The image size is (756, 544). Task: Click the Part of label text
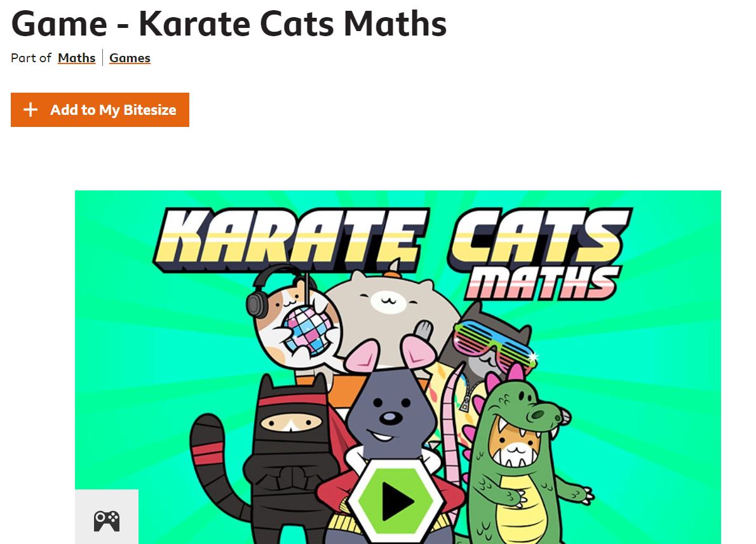point(31,58)
